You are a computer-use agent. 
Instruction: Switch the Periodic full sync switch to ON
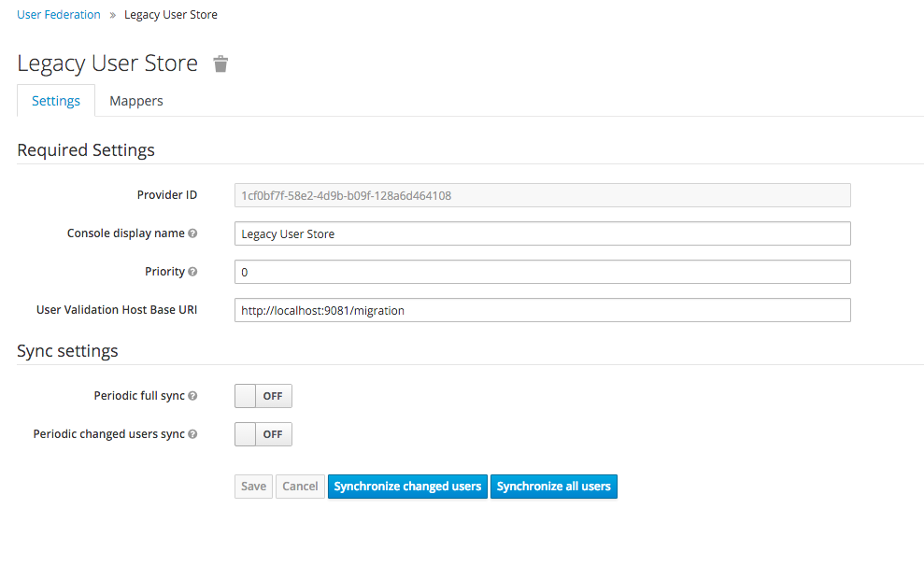pyautogui.click(x=263, y=396)
